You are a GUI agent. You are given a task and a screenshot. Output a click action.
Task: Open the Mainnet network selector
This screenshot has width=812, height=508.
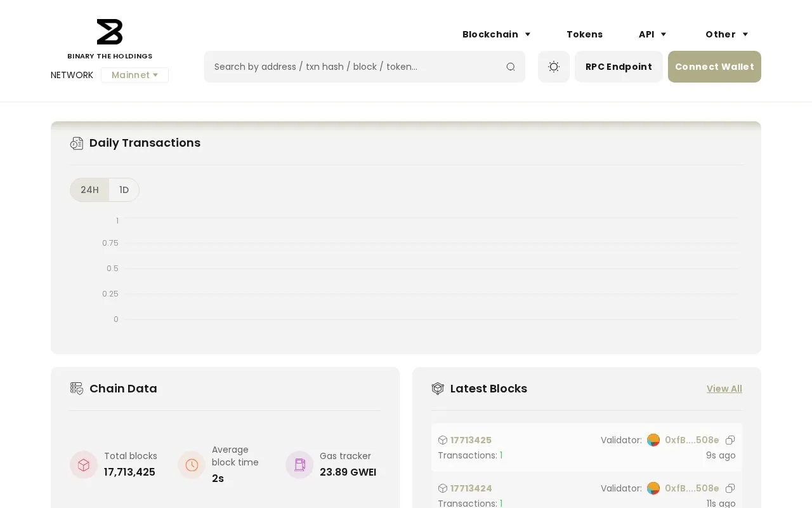point(134,75)
